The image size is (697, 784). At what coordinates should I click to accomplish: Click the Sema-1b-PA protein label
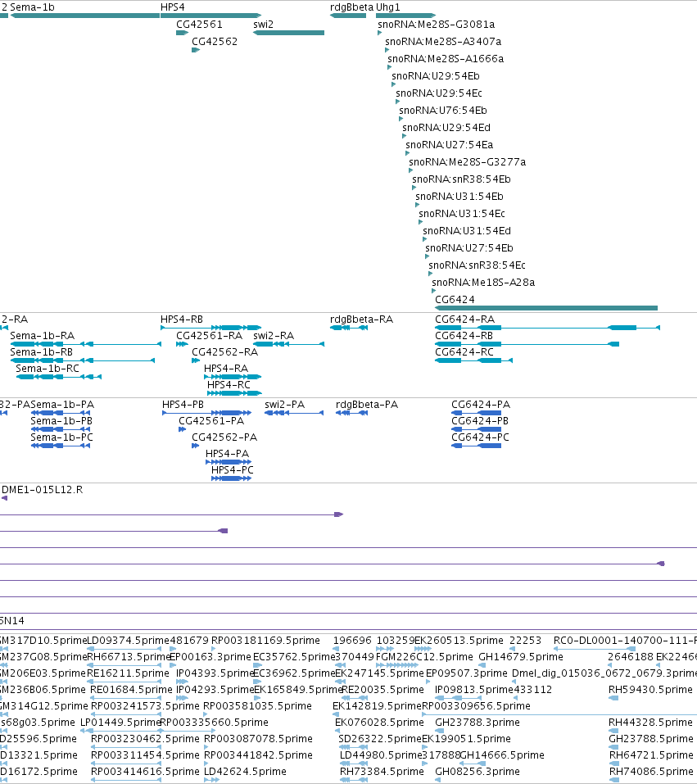(62, 405)
